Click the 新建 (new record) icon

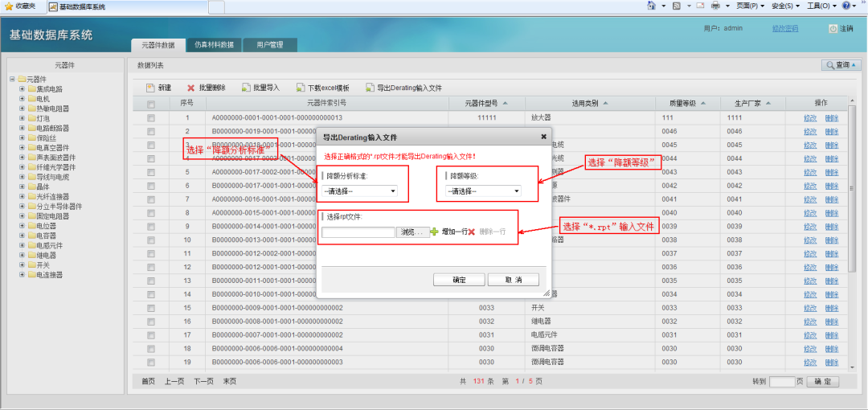pyautogui.click(x=150, y=88)
